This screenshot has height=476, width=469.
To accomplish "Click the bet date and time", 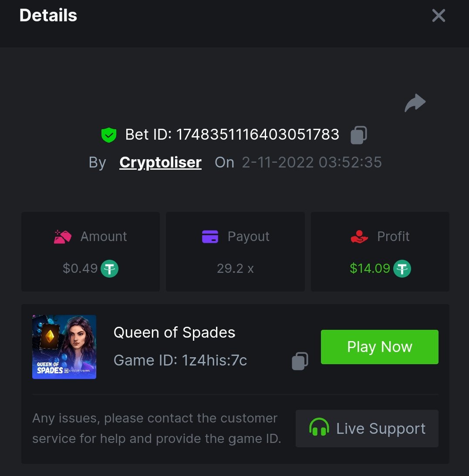I will (x=312, y=162).
